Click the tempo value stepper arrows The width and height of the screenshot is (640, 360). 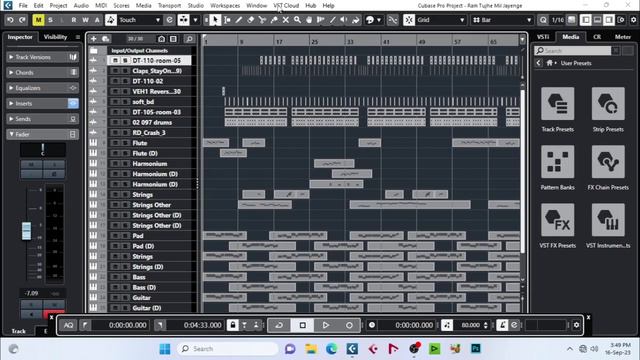pos(485,325)
